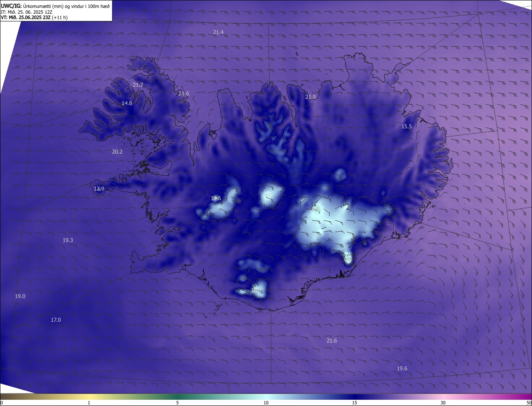
Task: Click the legend tick label 5
Action: [177, 403]
